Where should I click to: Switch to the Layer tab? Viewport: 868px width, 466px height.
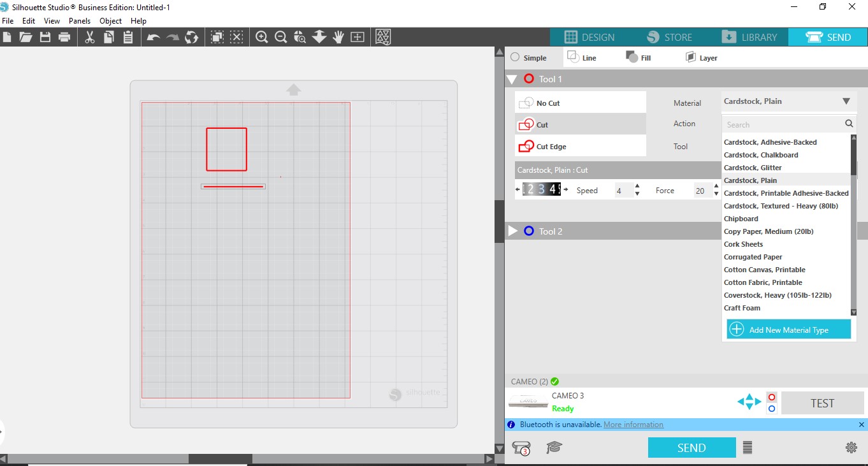701,57
